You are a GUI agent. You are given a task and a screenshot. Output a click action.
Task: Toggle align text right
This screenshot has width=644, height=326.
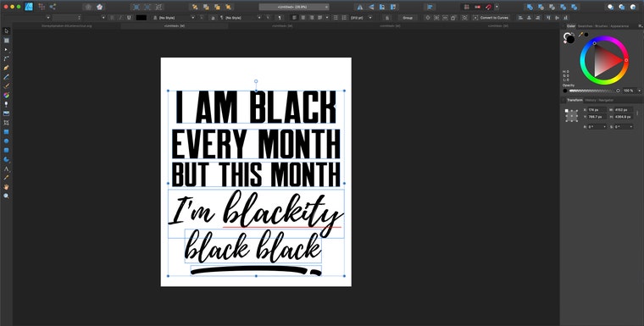click(312, 18)
